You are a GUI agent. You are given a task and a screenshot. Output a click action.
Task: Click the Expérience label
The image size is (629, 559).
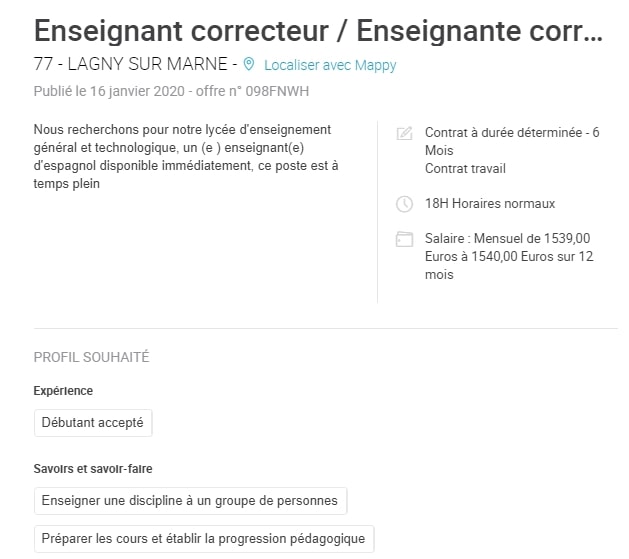(x=63, y=391)
